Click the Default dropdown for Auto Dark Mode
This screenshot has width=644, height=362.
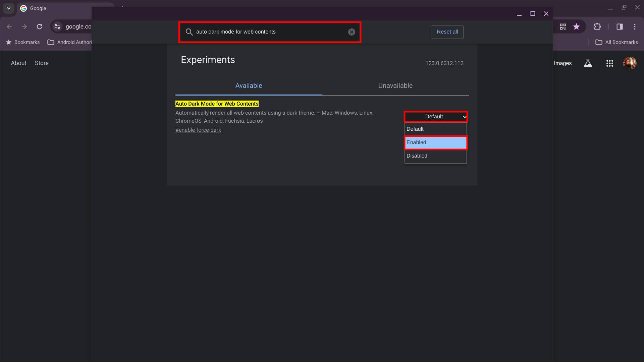[x=435, y=117]
